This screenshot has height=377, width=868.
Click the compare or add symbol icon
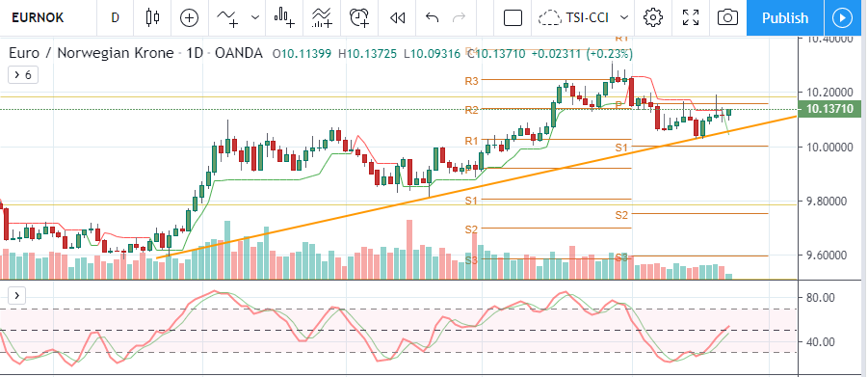190,17
